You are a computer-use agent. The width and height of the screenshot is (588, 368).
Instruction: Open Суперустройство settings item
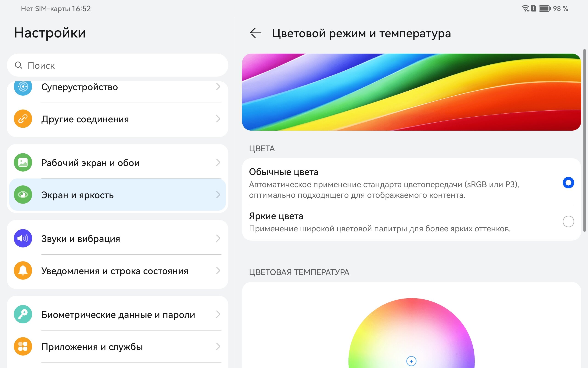click(x=118, y=92)
